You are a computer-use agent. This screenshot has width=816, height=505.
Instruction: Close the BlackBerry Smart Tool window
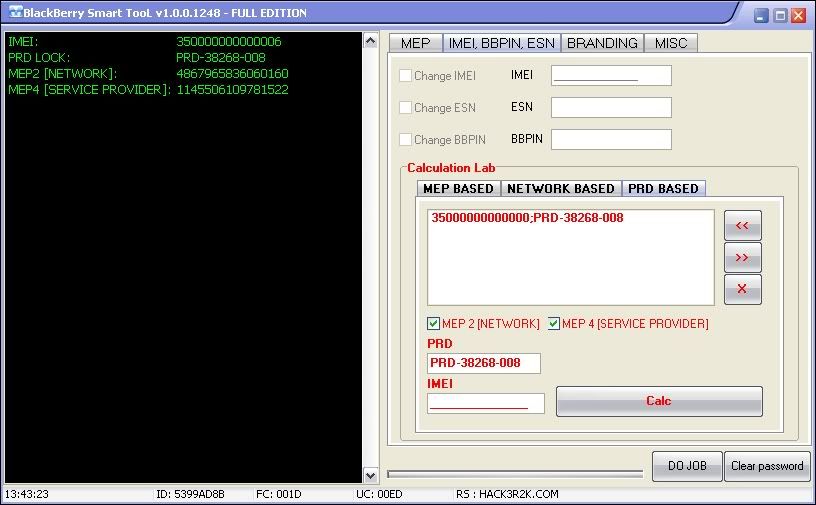pos(798,15)
